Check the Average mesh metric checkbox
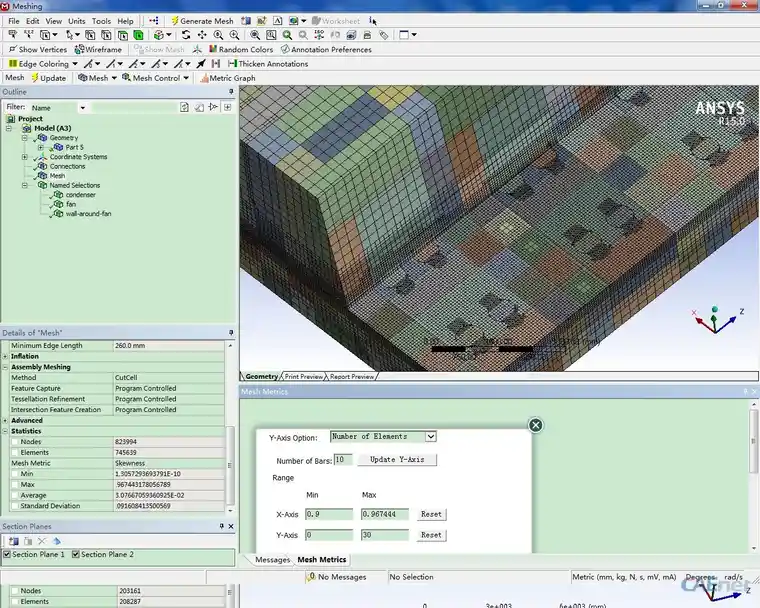The width and height of the screenshot is (760, 608). tap(15, 495)
